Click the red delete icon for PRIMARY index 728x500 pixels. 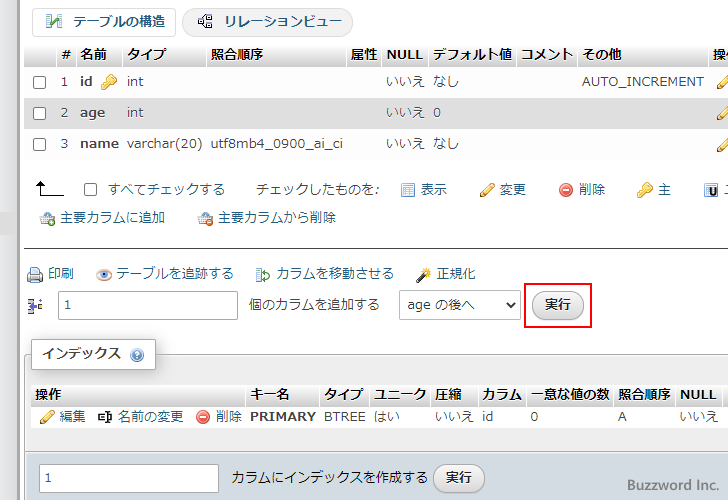(x=203, y=417)
